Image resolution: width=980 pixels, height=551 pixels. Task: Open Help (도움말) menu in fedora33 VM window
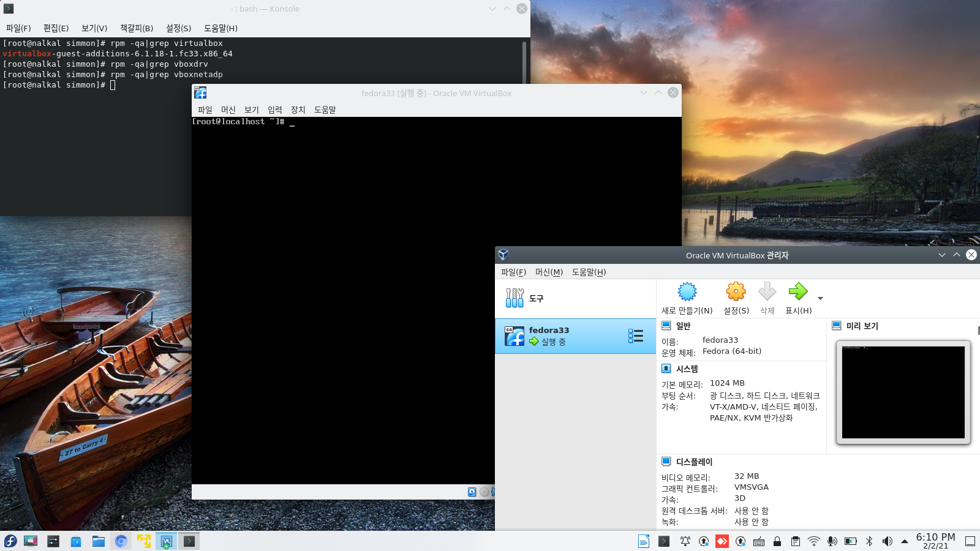pos(325,110)
